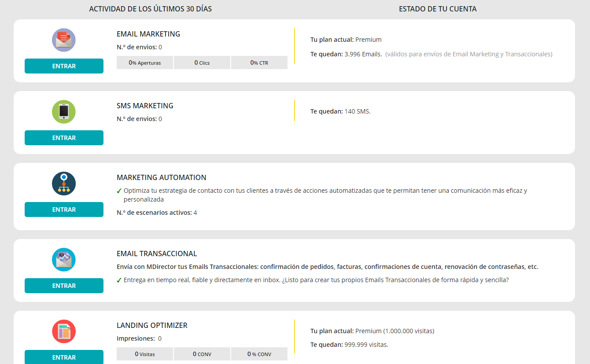Select the CONV count stat box
This screenshot has width=590, height=364.
[202, 354]
